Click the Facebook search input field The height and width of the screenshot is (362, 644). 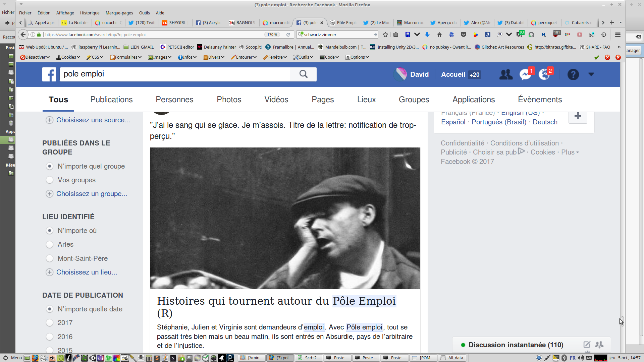[x=174, y=74]
